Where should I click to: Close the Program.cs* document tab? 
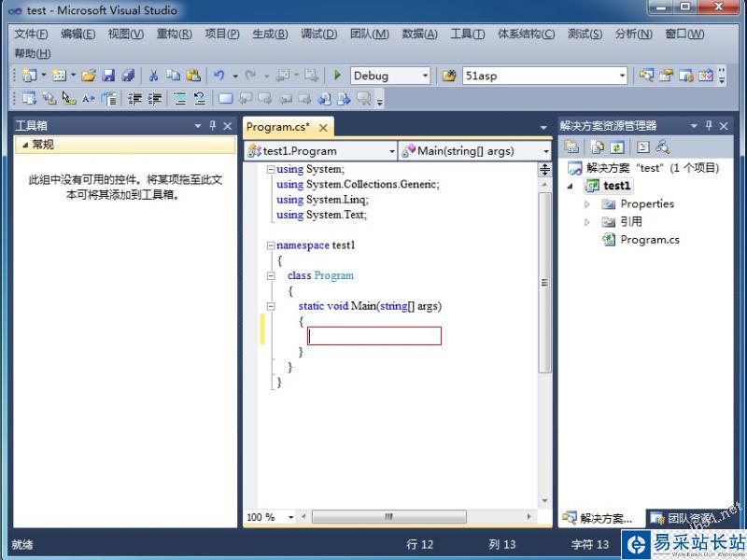pyautogui.click(x=323, y=128)
